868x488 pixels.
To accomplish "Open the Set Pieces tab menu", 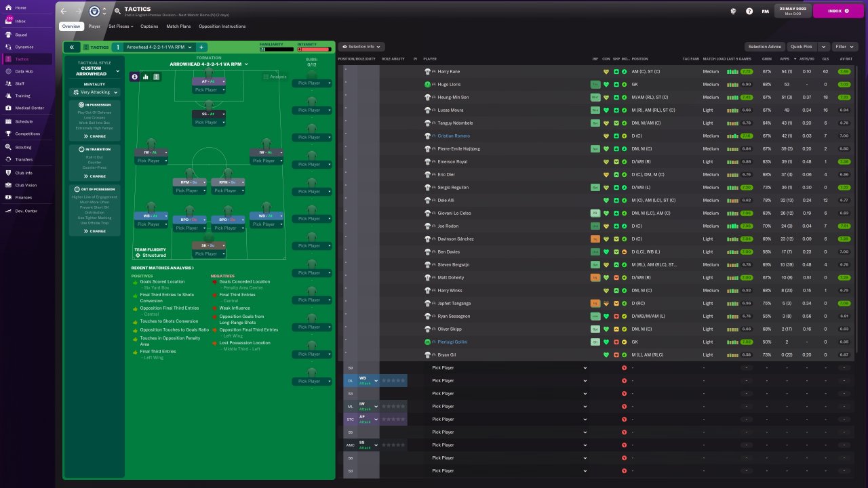I will [x=121, y=26].
